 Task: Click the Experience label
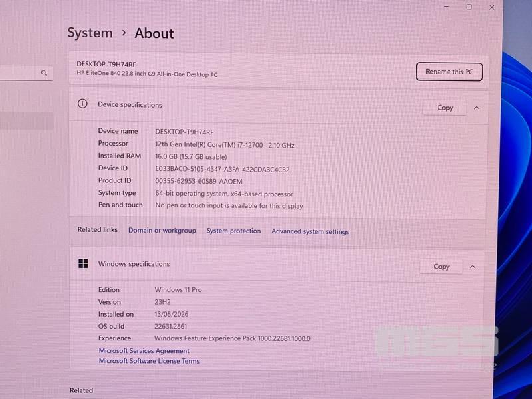pos(114,338)
